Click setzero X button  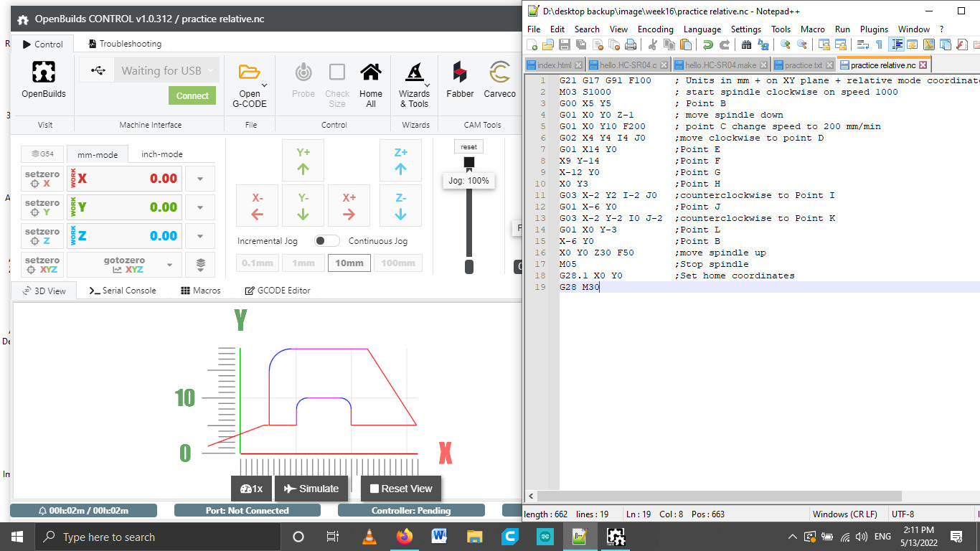tap(42, 179)
